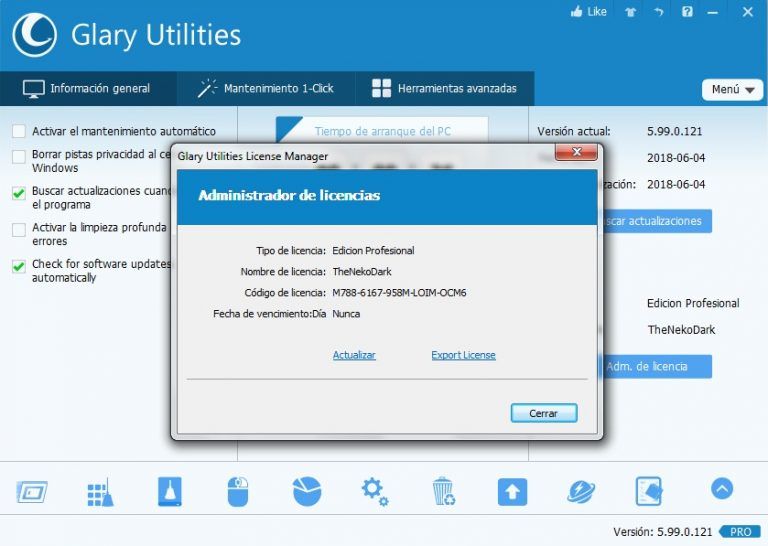Open the Browser Assistant planet icon
The width and height of the screenshot is (768, 546).
click(x=581, y=492)
